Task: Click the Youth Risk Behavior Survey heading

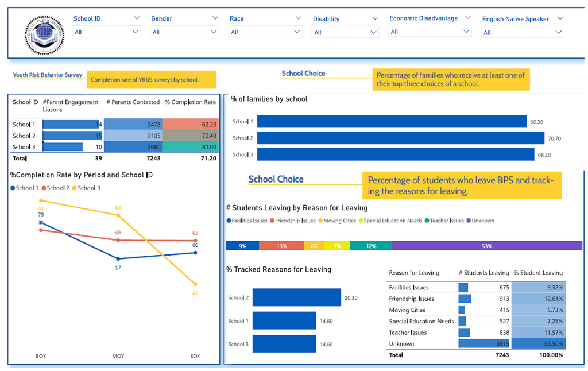Action: coord(47,75)
